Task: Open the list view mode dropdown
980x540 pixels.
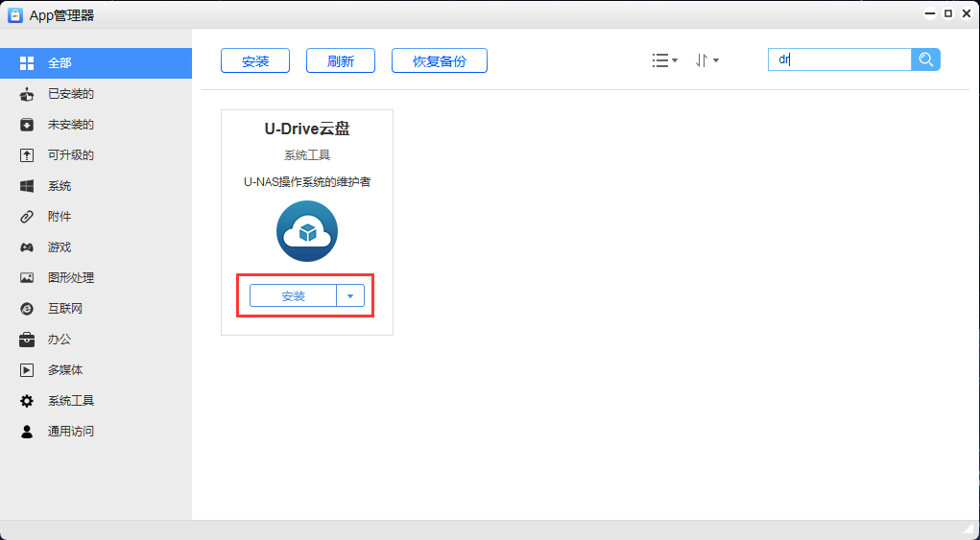Action: [664, 60]
